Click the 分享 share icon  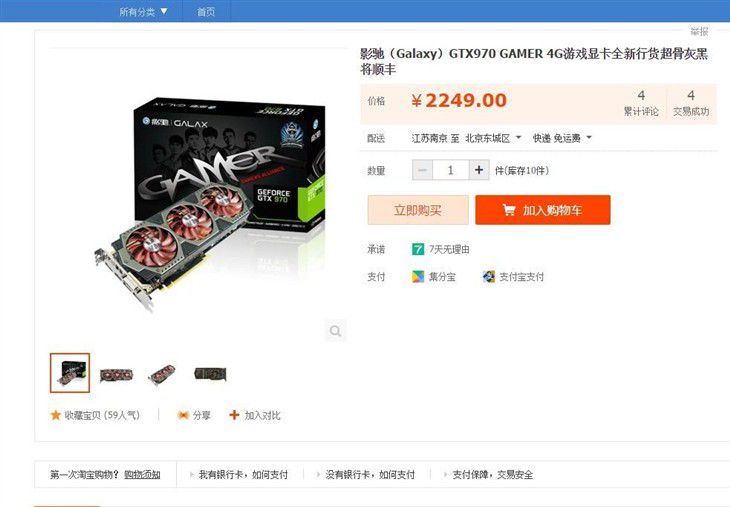183,415
